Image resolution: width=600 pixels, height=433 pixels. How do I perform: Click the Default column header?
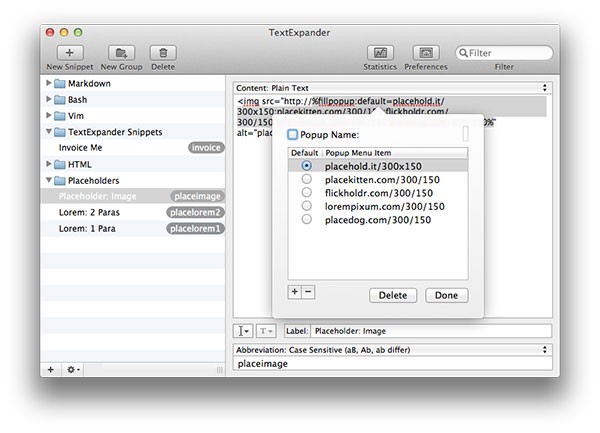point(305,153)
